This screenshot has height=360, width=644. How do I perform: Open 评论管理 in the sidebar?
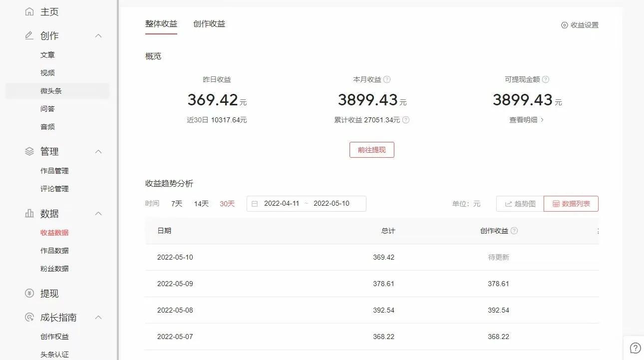pos(54,189)
